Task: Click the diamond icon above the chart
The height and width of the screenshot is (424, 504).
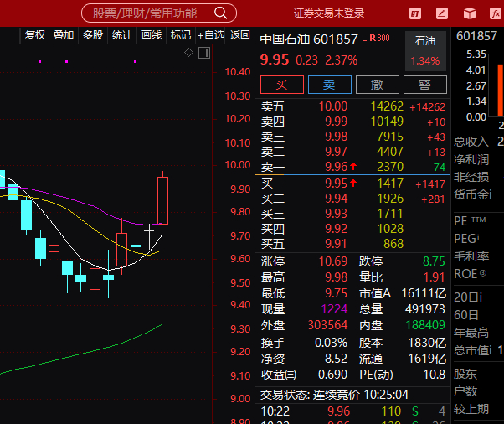Action: [188, 52]
